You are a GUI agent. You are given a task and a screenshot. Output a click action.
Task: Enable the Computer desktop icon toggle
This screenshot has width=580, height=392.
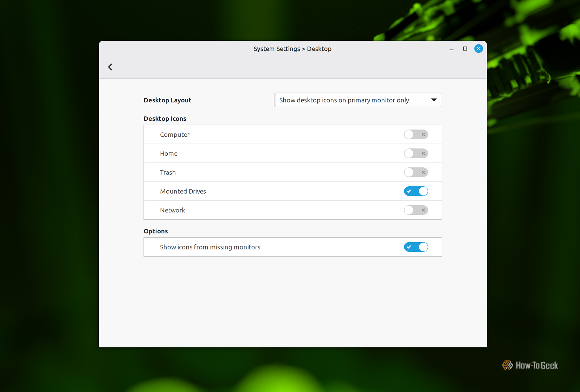[416, 134]
